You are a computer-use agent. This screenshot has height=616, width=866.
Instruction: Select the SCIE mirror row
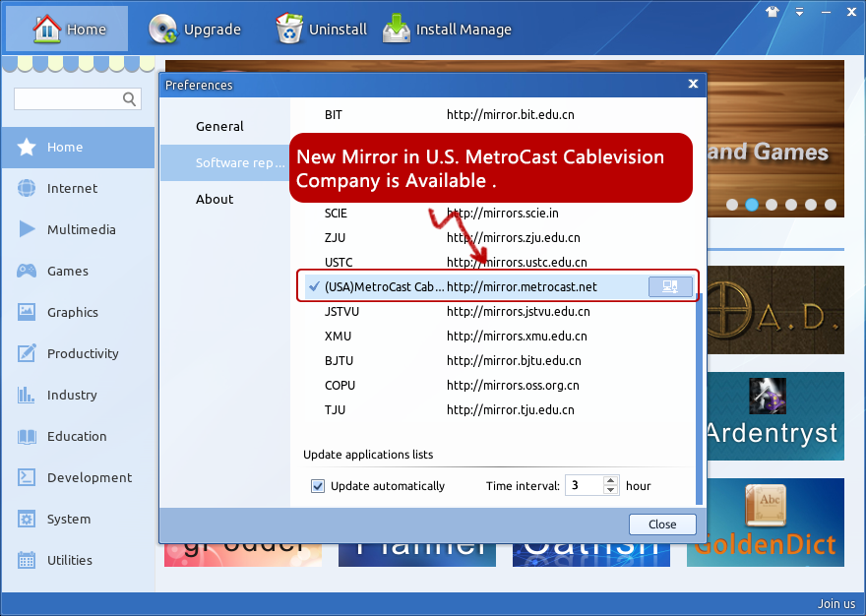(x=498, y=214)
